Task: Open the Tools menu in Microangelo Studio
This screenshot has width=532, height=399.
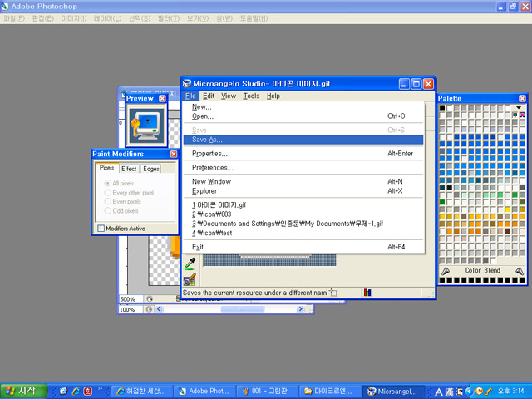Action: coord(251,96)
